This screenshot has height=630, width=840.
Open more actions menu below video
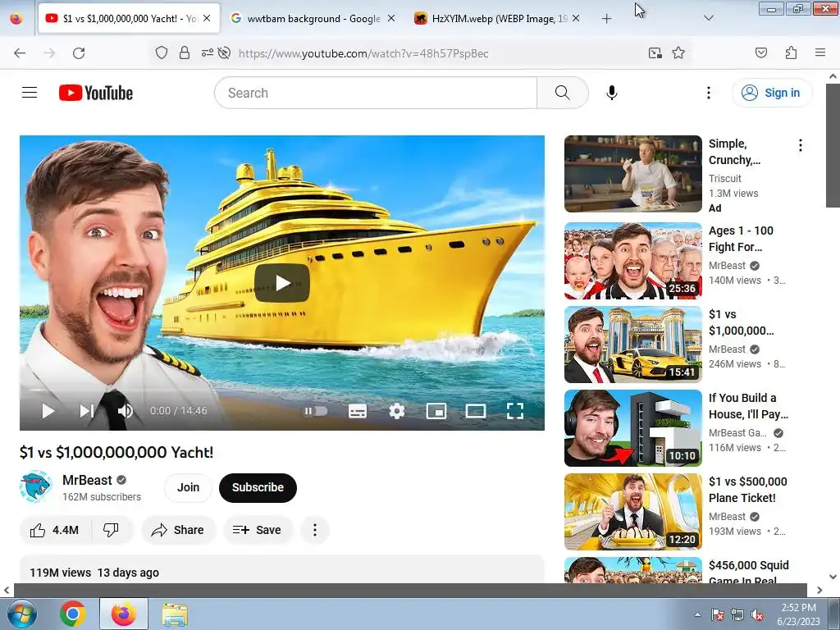pos(314,530)
